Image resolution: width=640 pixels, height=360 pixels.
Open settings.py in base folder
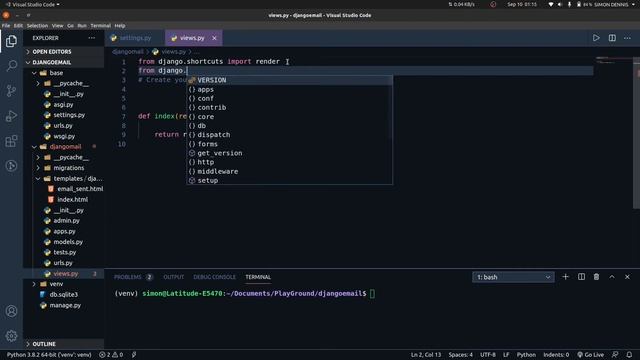pos(69,115)
